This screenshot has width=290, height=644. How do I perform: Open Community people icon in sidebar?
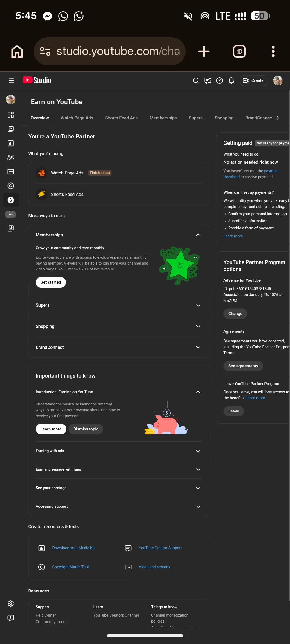coord(11,158)
